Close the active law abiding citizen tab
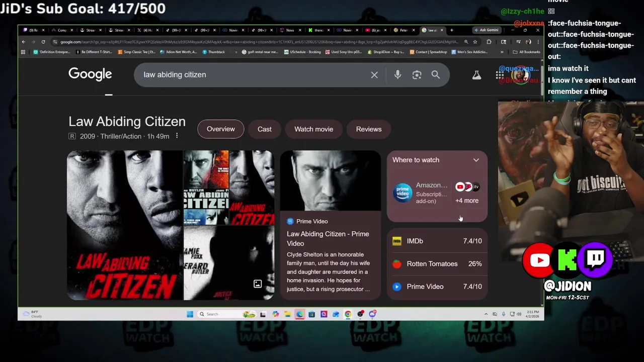The width and height of the screenshot is (644, 362). click(x=442, y=30)
